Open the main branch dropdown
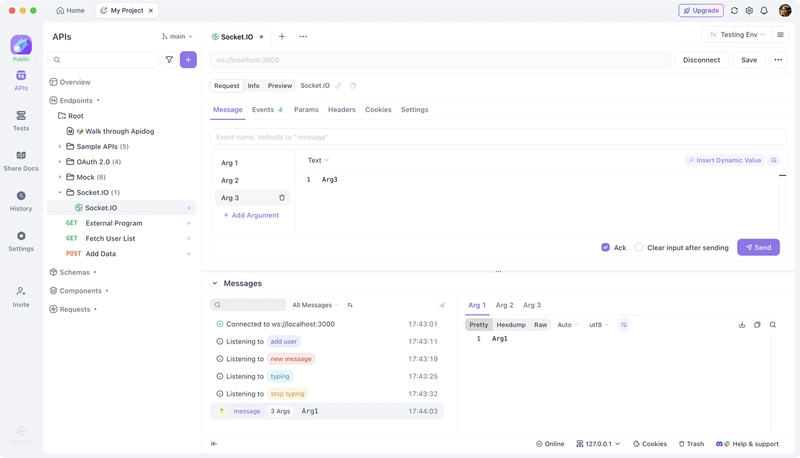800x458 pixels. 177,36
